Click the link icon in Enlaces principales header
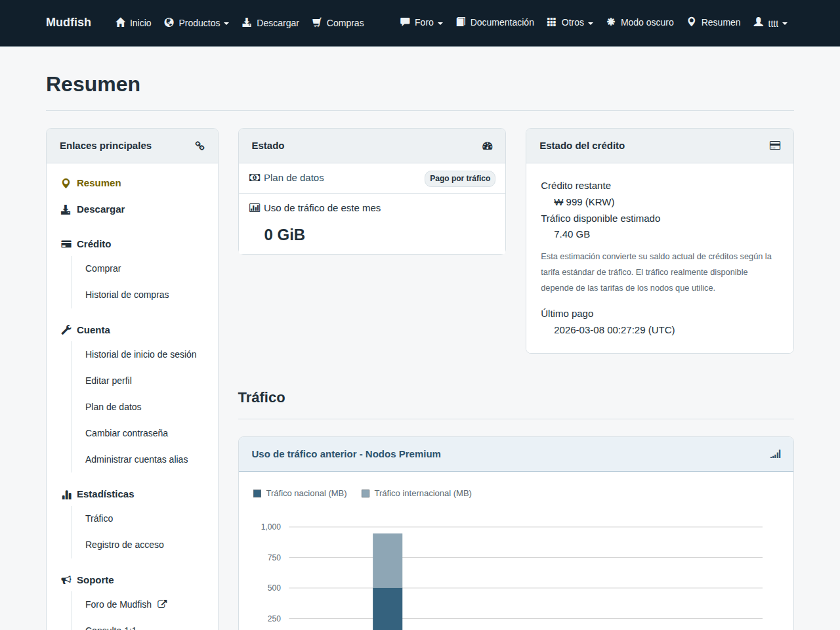Screen dimensions: 840x630 point(199,146)
